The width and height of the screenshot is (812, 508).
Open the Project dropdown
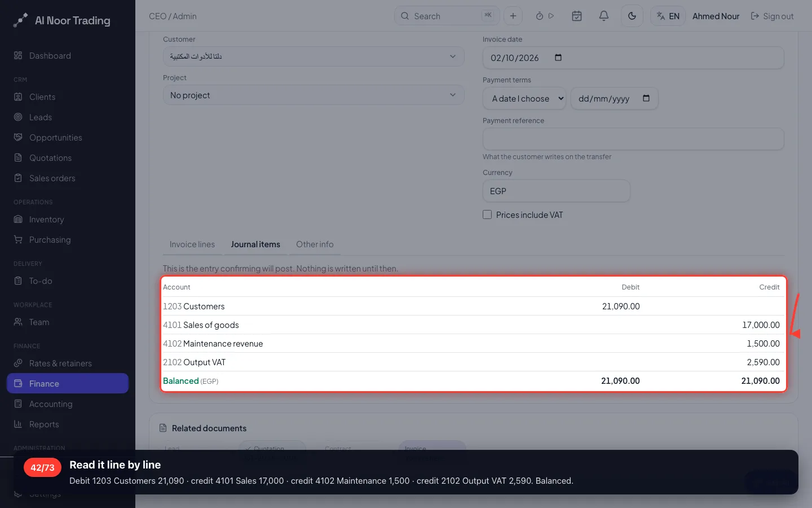[314, 95]
